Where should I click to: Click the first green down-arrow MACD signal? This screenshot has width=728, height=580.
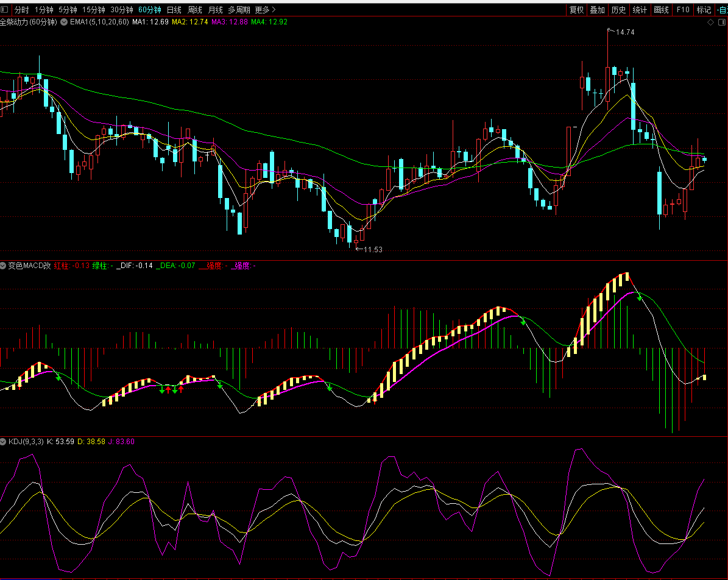58,378
